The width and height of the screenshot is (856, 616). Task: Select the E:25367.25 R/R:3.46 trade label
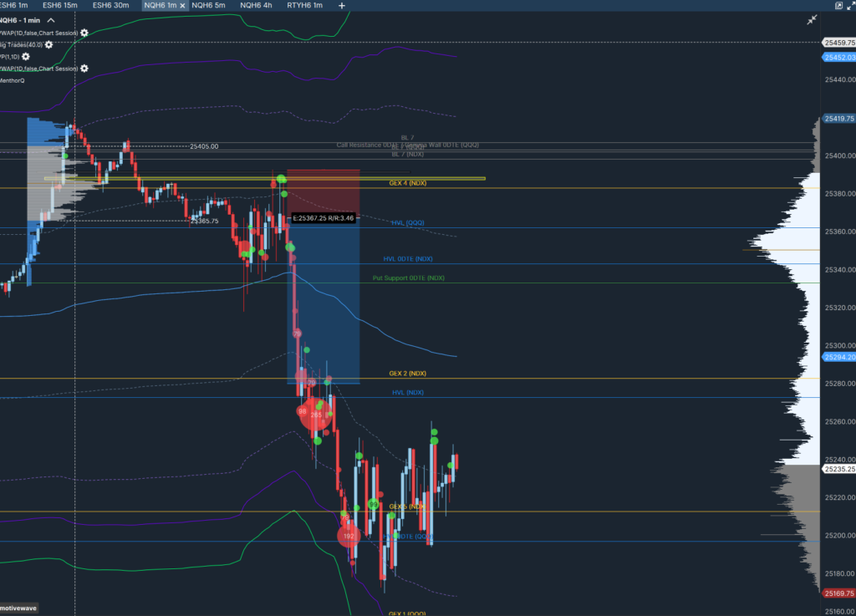click(322, 217)
